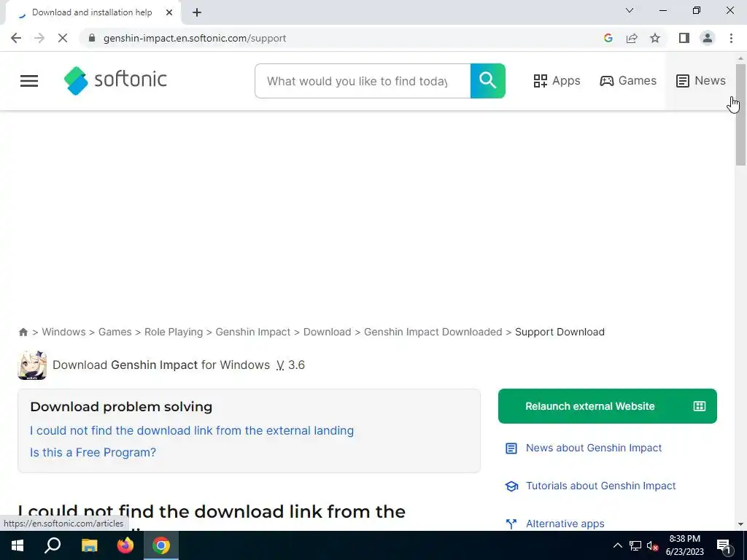This screenshot has height=560, width=747.
Task: Click the address bar URL
Action: (194, 38)
